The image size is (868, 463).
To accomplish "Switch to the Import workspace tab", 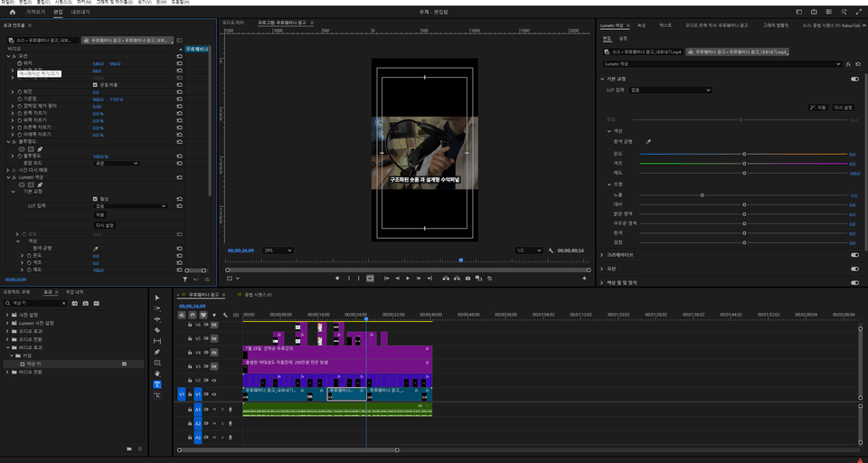I will click(x=36, y=12).
